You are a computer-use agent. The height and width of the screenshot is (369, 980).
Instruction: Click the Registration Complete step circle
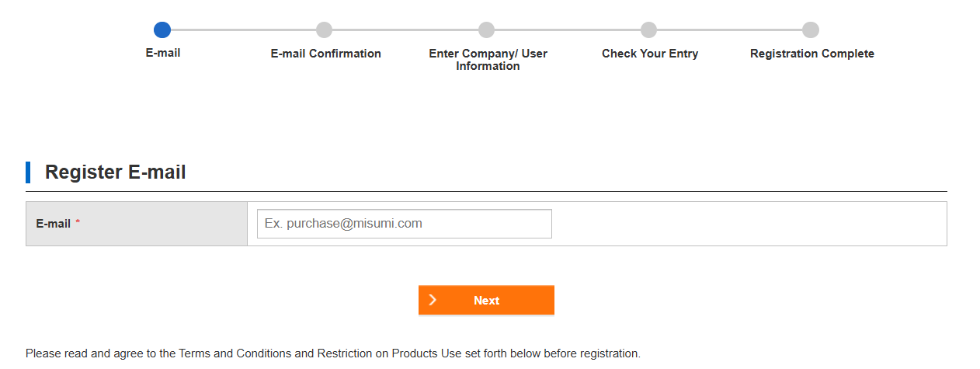click(811, 30)
